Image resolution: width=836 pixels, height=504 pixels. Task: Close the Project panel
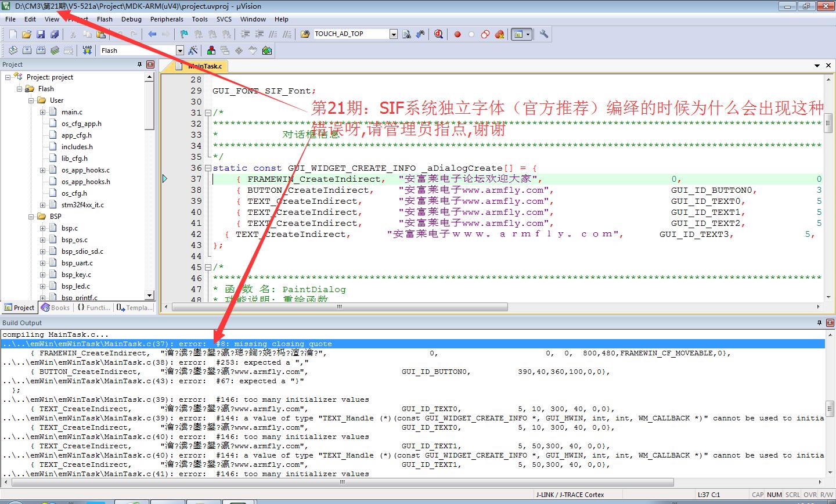coord(150,64)
